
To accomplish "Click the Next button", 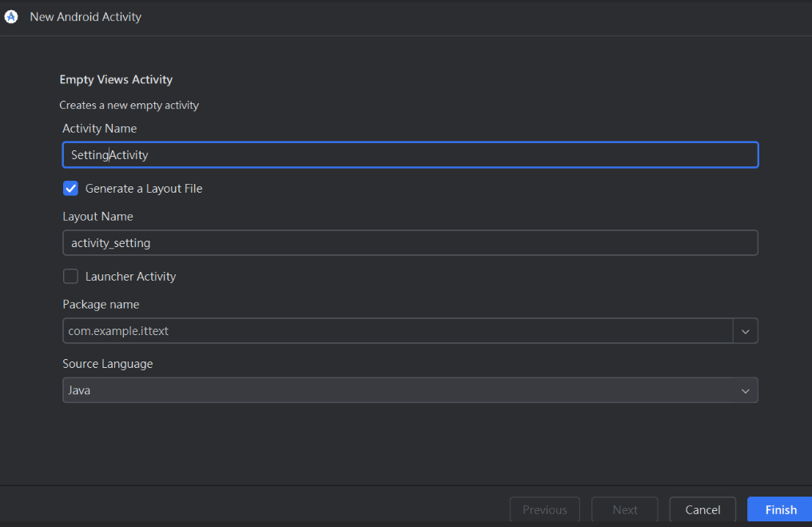I will pyautogui.click(x=624, y=509).
